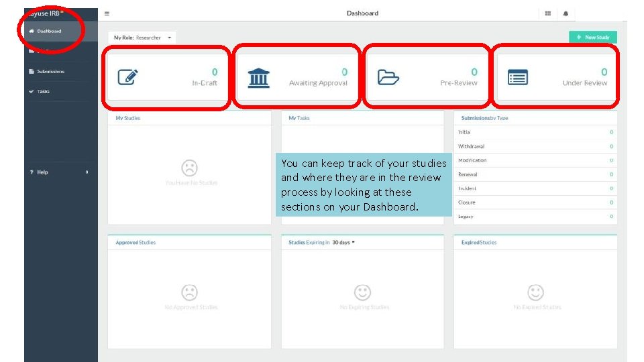Click the Renewal submission type row
644x362 pixels.
(535, 174)
